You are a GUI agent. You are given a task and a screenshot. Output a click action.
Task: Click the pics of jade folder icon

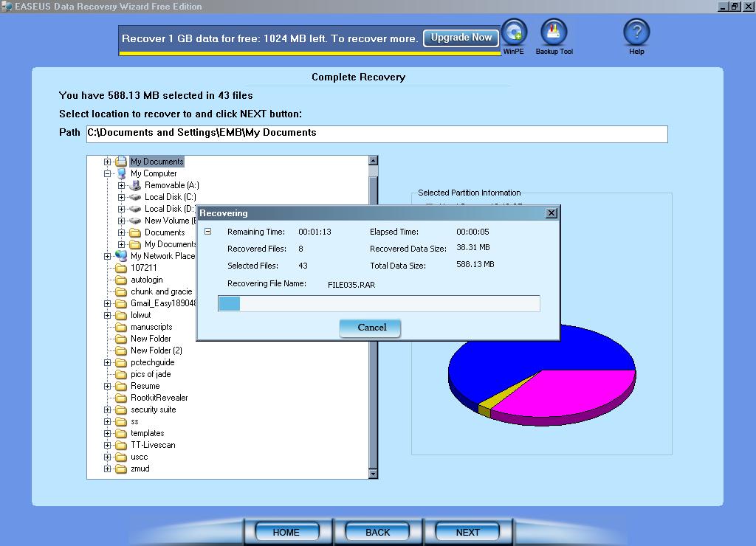click(x=122, y=374)
